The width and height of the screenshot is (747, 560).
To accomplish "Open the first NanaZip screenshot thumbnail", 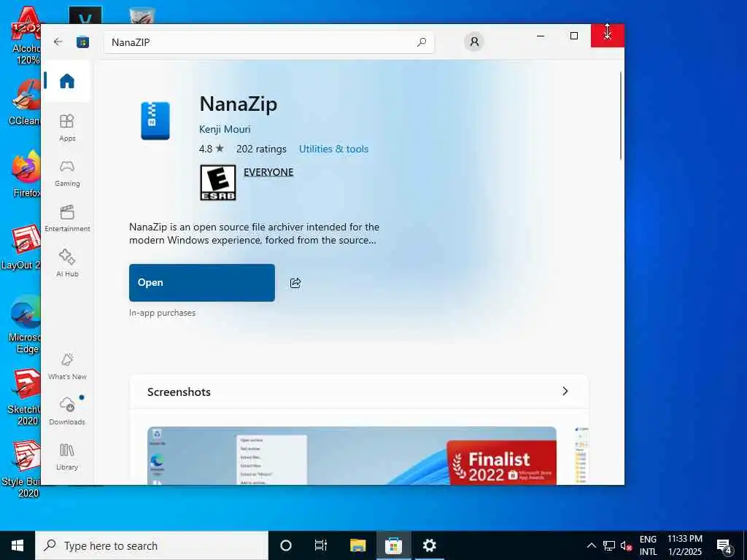I will 352,456.
